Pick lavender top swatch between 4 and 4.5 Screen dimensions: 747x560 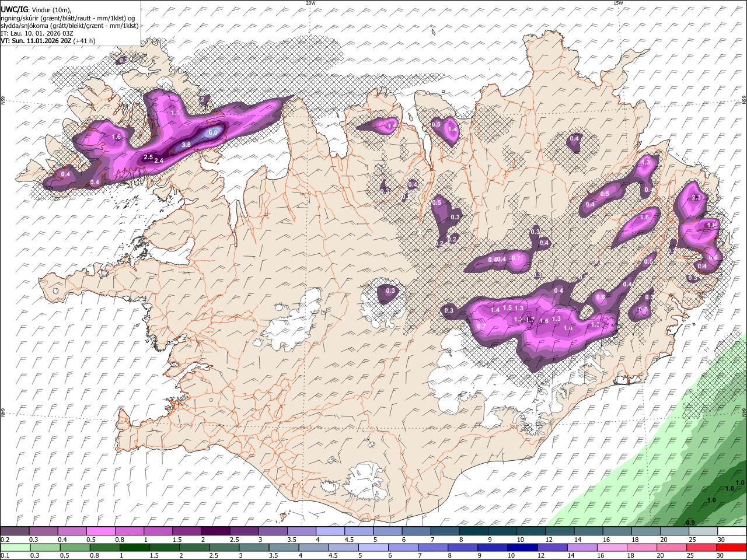pos(329,531)
